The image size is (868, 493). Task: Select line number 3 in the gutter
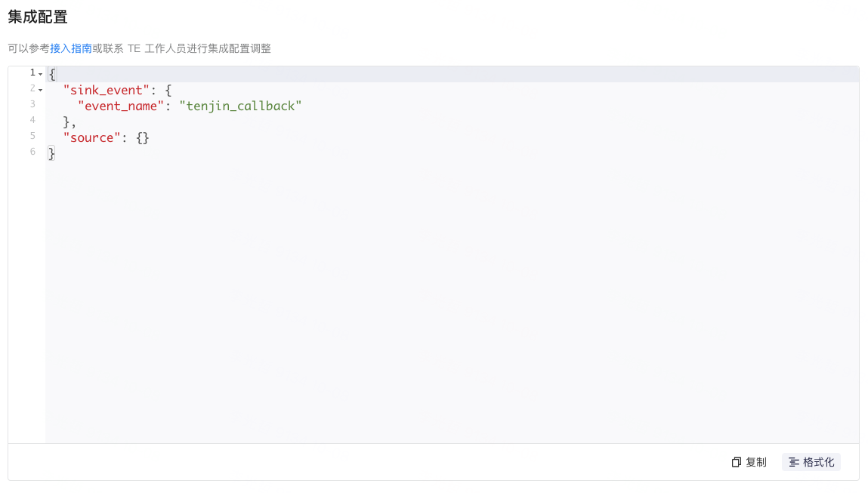(x=32, y=104)
